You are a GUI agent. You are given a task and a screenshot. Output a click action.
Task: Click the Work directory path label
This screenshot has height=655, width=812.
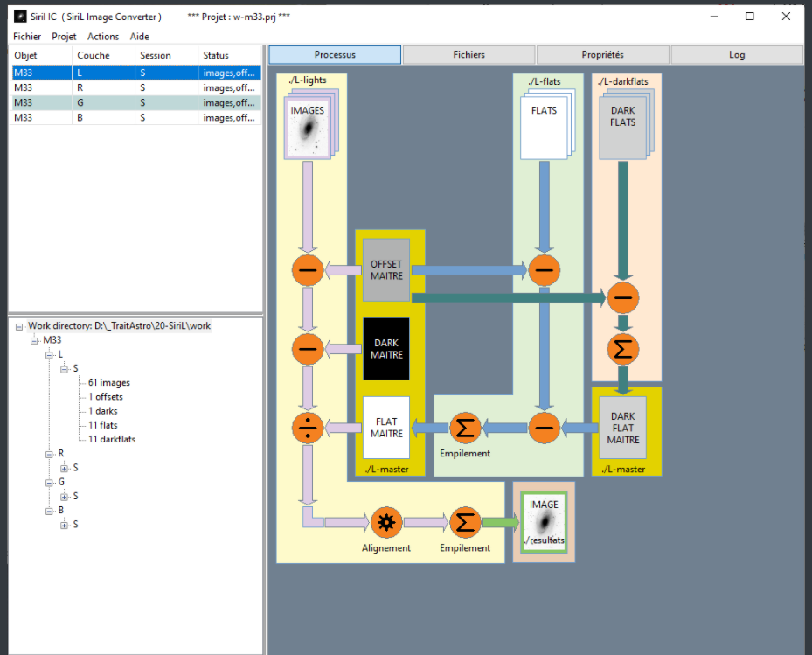click(x=119, y=326)
